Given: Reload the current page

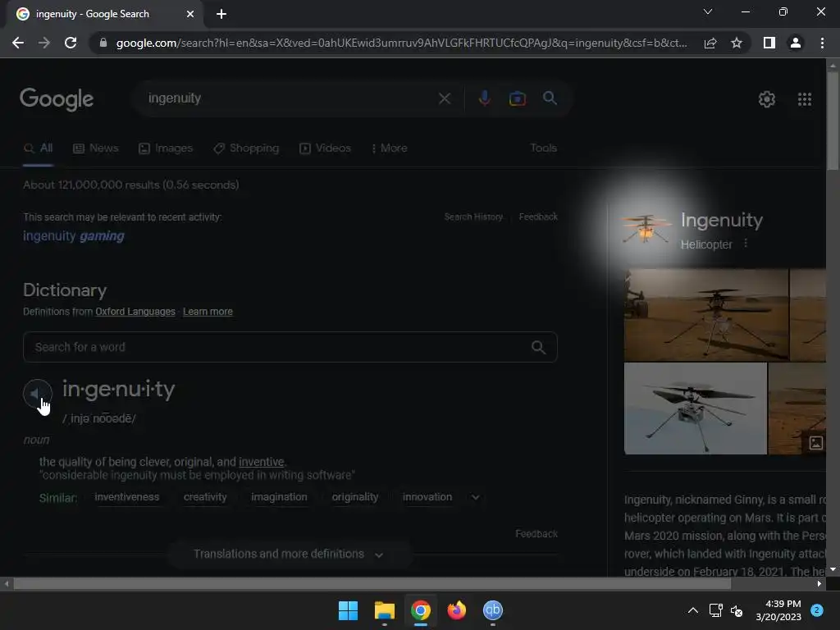Looking at the screenshot, I should 71,43.
